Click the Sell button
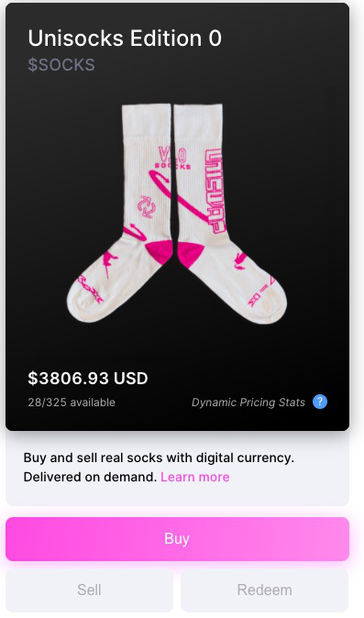Viewport: 364px width, 618px height. point(90,590)
